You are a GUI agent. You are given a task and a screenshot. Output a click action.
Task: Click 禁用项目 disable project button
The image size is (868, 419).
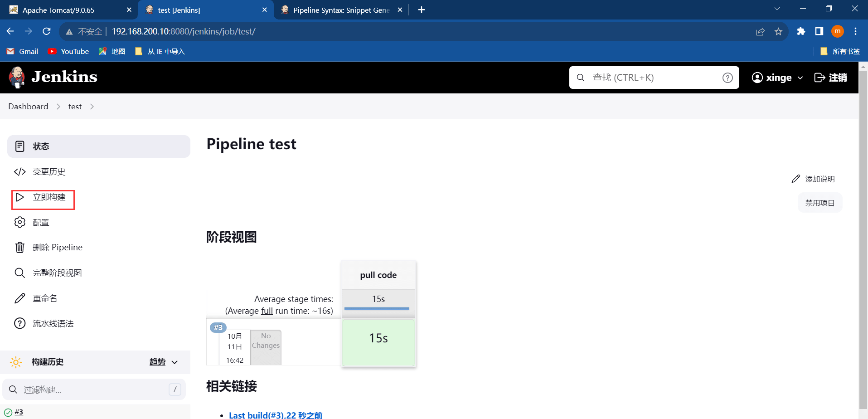click(x=820, y=203)
